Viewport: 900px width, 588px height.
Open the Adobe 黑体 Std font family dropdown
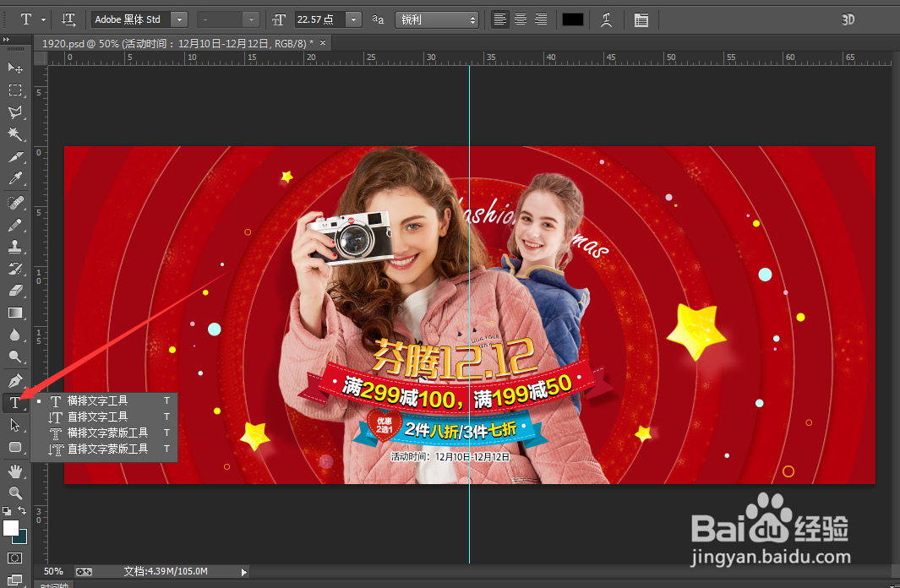180,19
